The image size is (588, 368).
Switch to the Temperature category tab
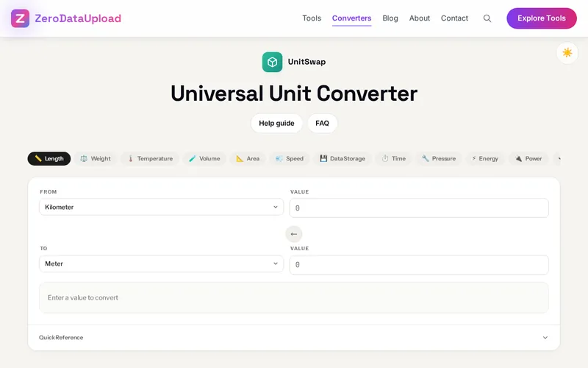click(x=150, y=158)
